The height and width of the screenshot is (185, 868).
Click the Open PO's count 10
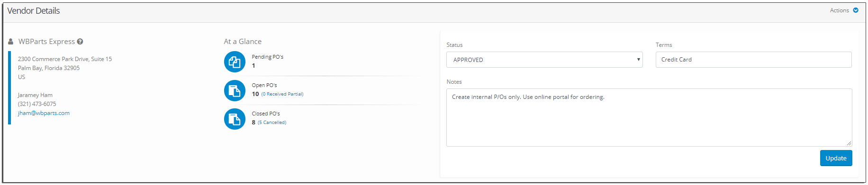coord(255,94)
